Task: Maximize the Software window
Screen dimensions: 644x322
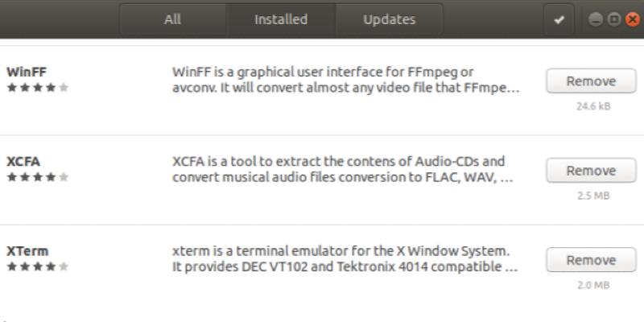Action: point(613,19)
